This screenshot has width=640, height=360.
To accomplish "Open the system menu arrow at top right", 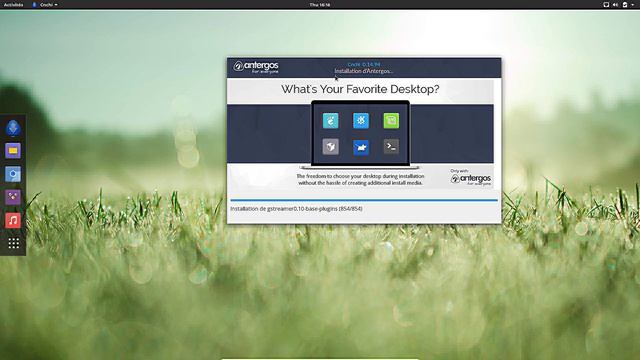I will coord(633,4).
